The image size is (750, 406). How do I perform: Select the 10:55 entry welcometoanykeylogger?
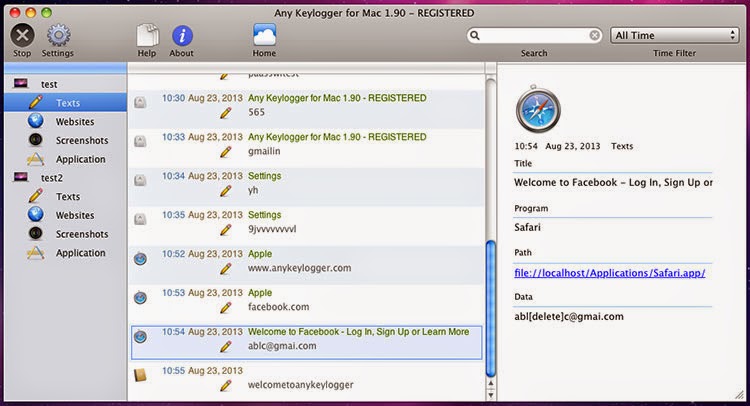click(x=306, y=381)
